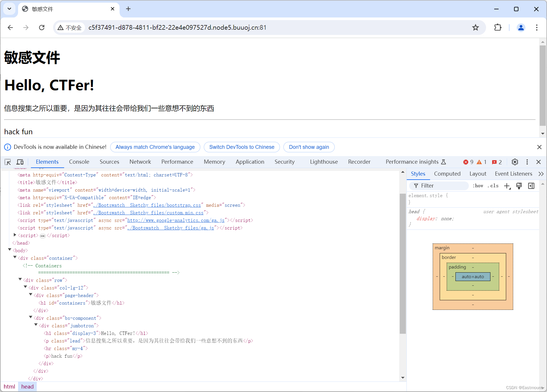547x392 pixels.
Task: Close the 敏感文件 tab
Action: (113, 9)
